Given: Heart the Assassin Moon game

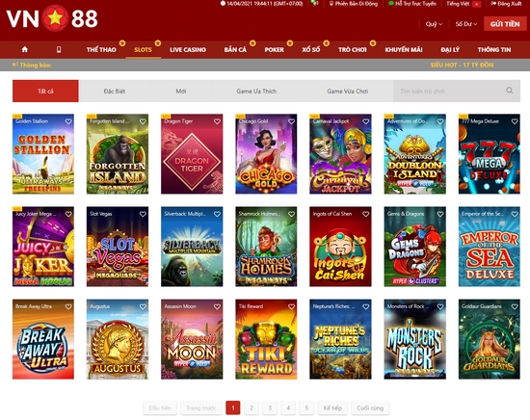Looking at the screenshot, I should pos(217,306).
